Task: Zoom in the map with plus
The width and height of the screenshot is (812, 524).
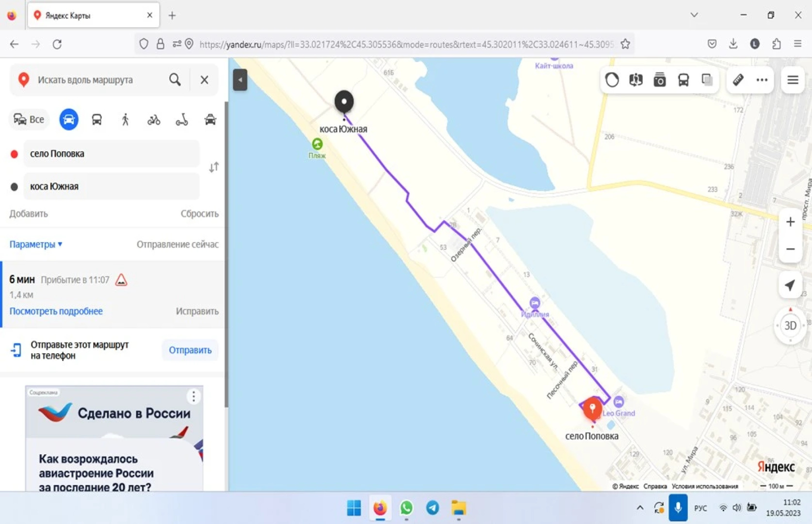Action: coord(790,222)
